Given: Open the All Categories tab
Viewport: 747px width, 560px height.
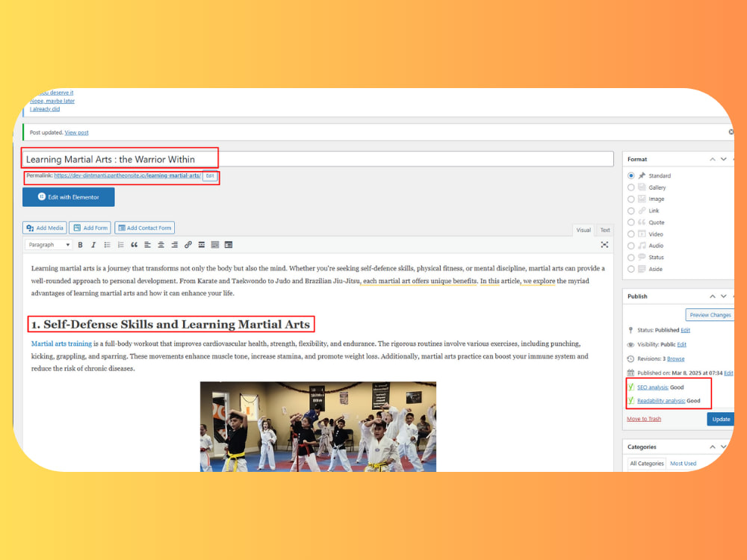Looking at the screenshot, I should click(646, 464).
